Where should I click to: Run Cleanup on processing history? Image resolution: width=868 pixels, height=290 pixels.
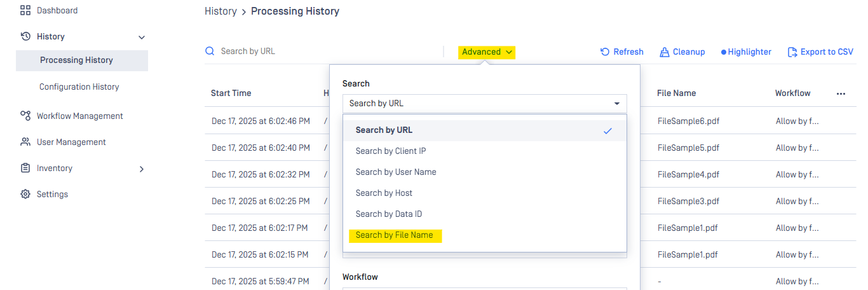tap(682, 52)
